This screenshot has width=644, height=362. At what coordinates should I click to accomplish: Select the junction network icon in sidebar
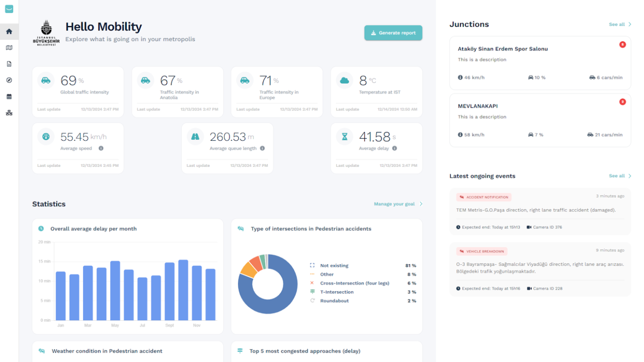[9, 112]
